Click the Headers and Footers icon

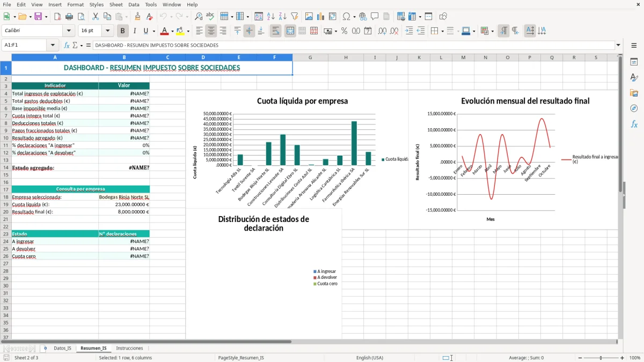tap(386, 17)
